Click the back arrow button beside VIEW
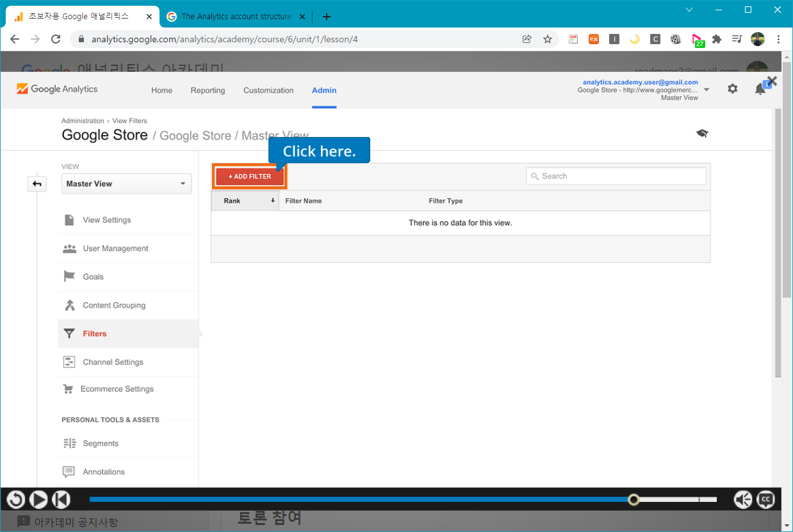793x532 pixels. [37, 184]
